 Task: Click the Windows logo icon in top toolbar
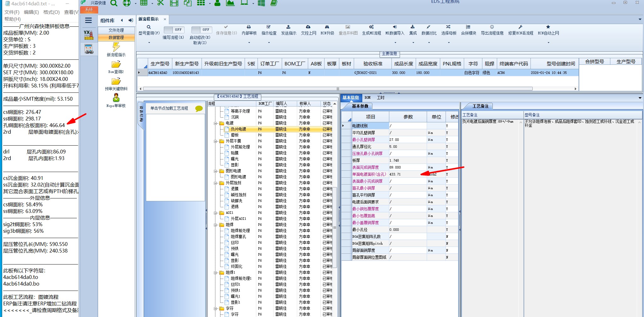261,3
